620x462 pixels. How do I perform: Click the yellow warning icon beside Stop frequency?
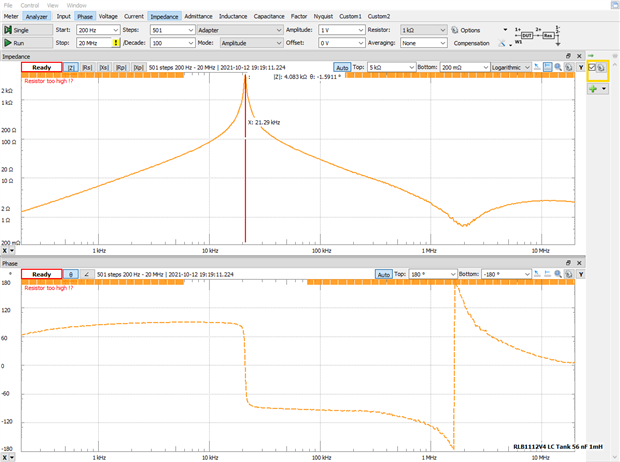(117, 44)
